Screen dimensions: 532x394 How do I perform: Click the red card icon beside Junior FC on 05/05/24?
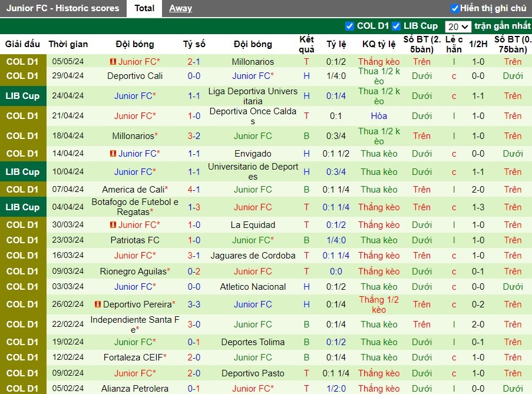[x=113, y=62]
